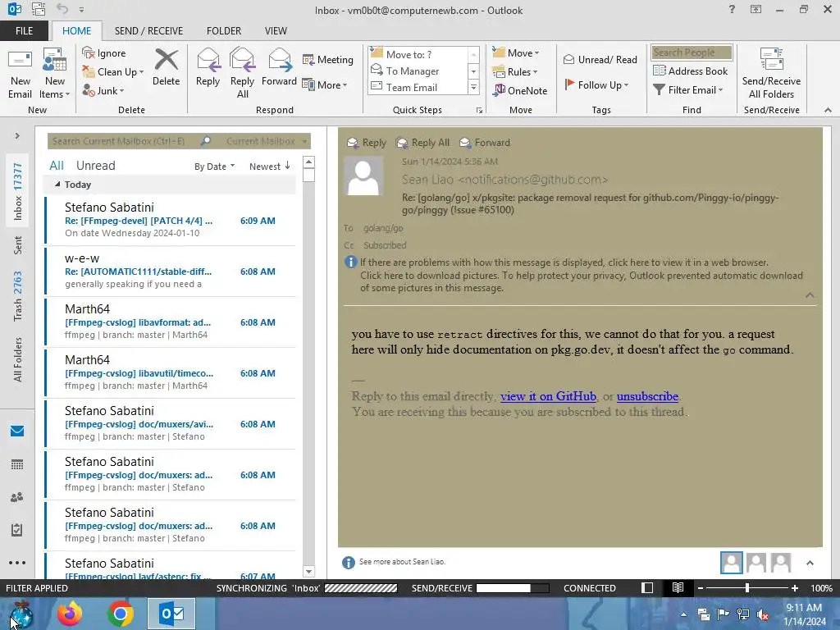Open the More respond options
Viewport: 840px width, 630px height.
[x=325, y=84]
